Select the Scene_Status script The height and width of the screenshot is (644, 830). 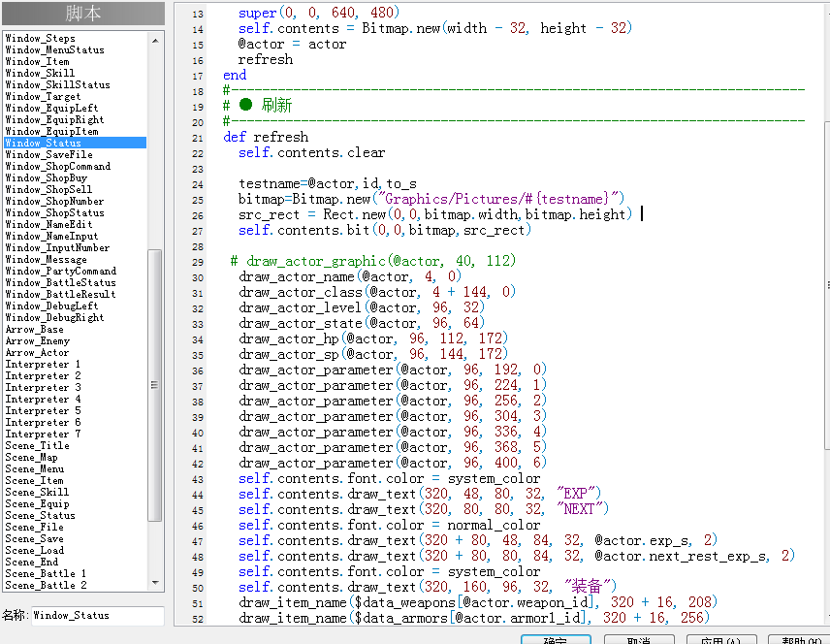(x=40, y=516)
